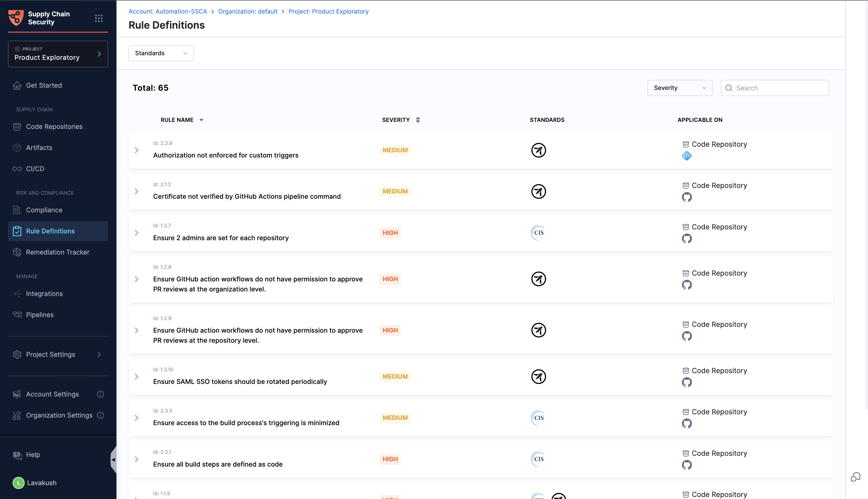Click Harness Code icon for rule 2.3.9
This screenshot has height=499, width=868.
click(x=686, y=156)
